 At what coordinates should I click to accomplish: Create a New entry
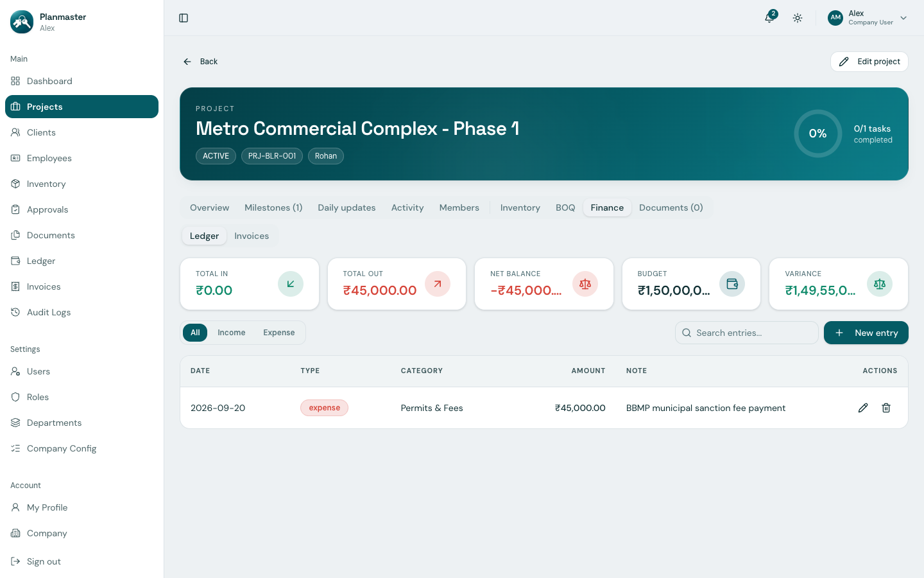(866, 333)
